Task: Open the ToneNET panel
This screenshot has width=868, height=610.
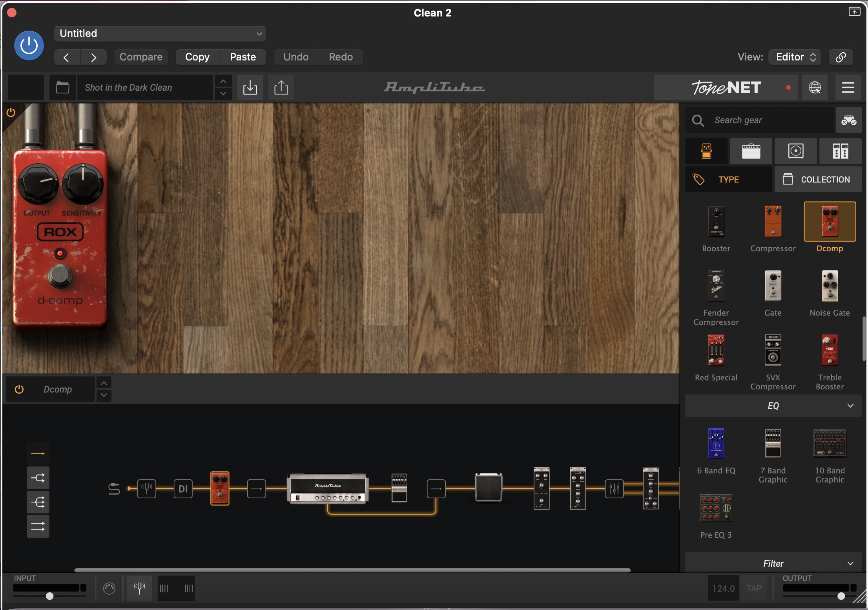Action: 726,87
